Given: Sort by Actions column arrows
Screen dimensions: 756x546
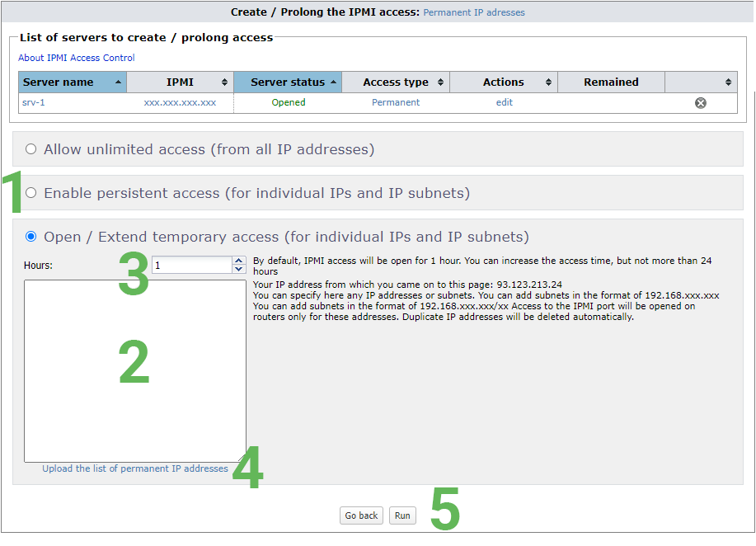Looking at the screenshot, I should (x=548, y=82).
